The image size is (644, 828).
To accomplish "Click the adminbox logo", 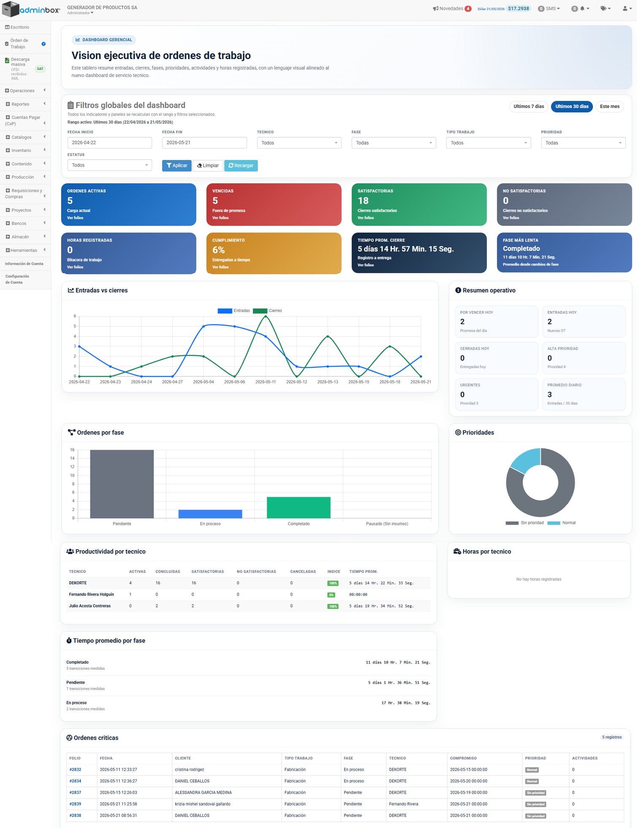I will coord(31,9).
